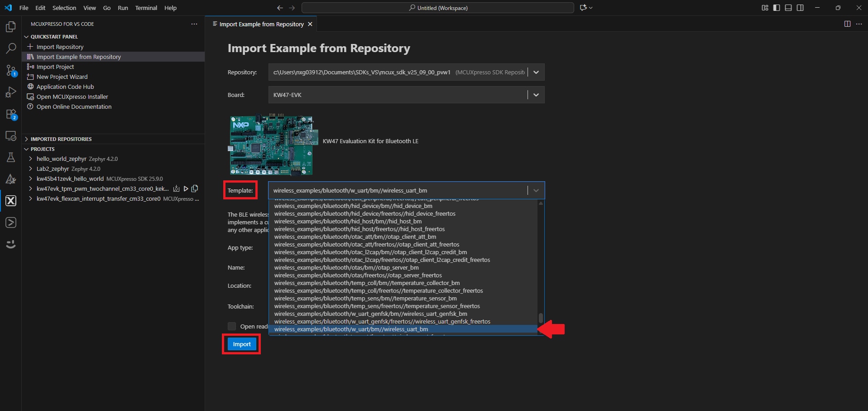Toggle the primary sidebar visibility

777,8
